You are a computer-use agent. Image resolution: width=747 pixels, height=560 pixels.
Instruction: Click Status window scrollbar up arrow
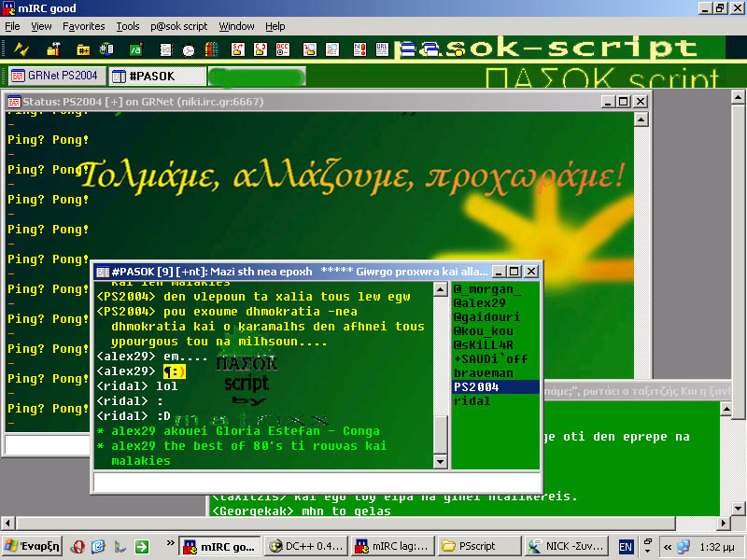tap(641, 119)
